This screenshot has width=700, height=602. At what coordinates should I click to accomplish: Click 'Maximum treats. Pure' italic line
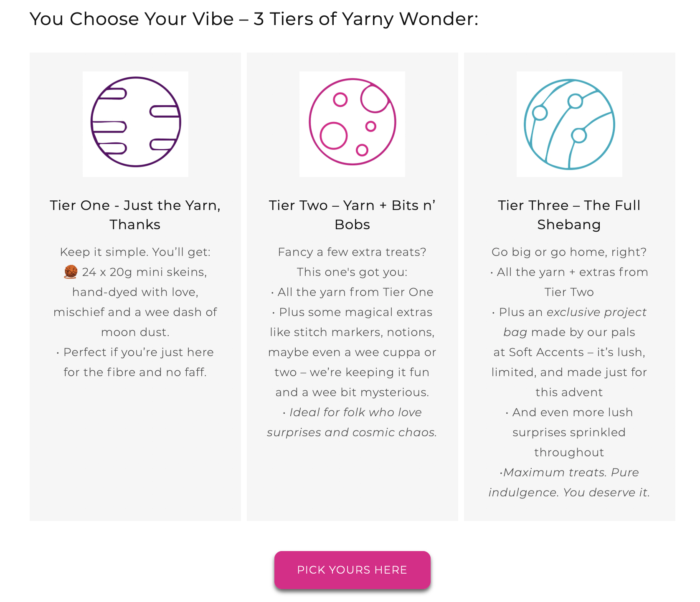569,472
